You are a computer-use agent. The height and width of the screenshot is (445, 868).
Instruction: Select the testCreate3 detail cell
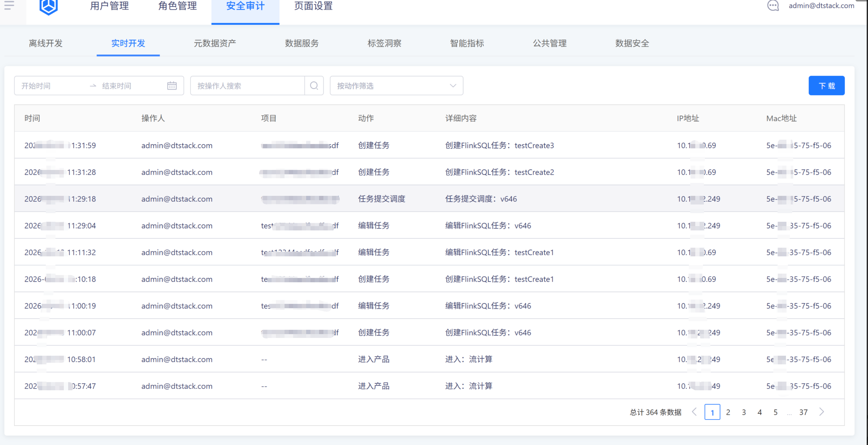click(x=499, y=145)
